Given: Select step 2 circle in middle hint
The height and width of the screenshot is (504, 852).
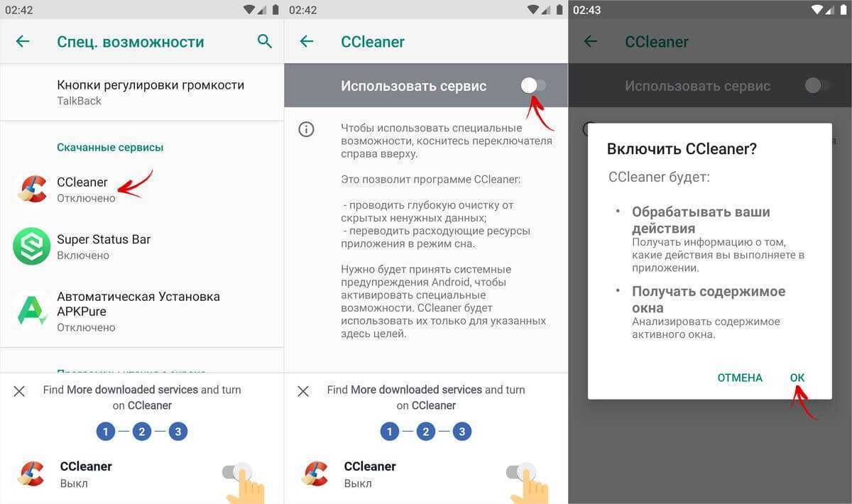Looking at the screenshot, I should [426, 431].
